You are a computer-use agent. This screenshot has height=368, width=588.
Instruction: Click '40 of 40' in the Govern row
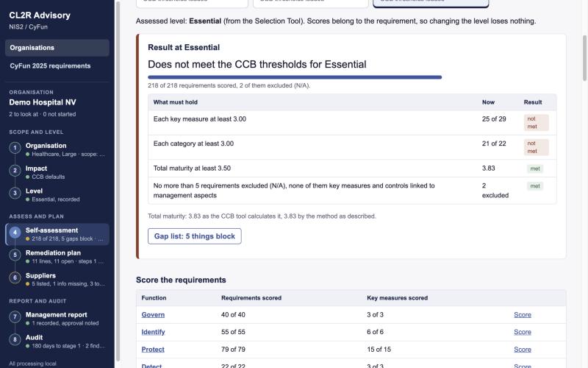pyautogui.click(x=233, y=315)
